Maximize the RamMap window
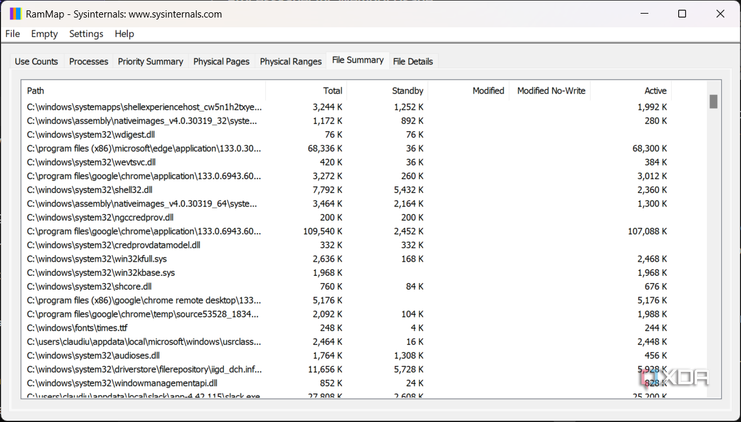This screenshot has width=741, height=422. tap(682, 14)
